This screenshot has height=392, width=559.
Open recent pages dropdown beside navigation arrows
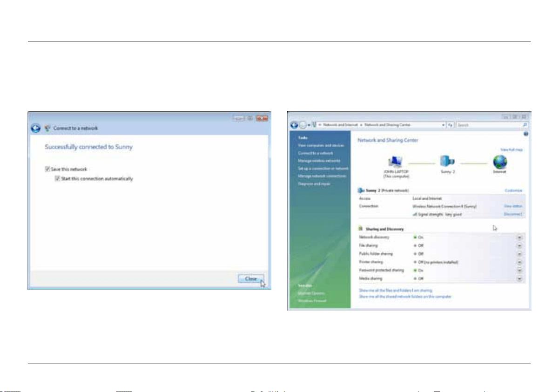[x=308, y=126]
